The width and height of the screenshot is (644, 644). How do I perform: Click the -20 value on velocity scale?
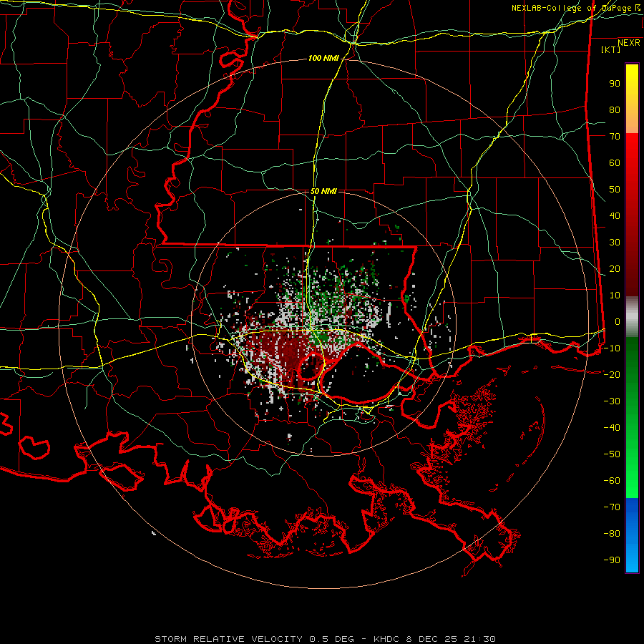pos(612,375)
